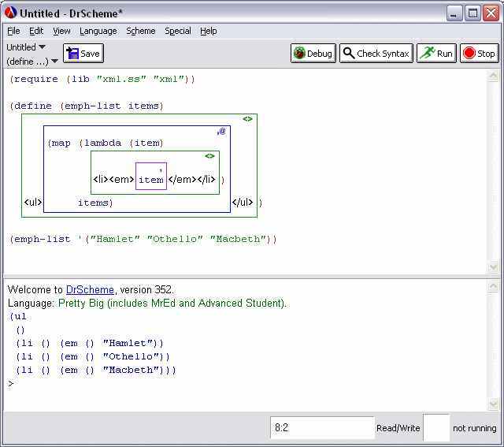504x447 pixels.
Task: Follow the DrScheme link in the welcome message
Action: pos(90,289)
